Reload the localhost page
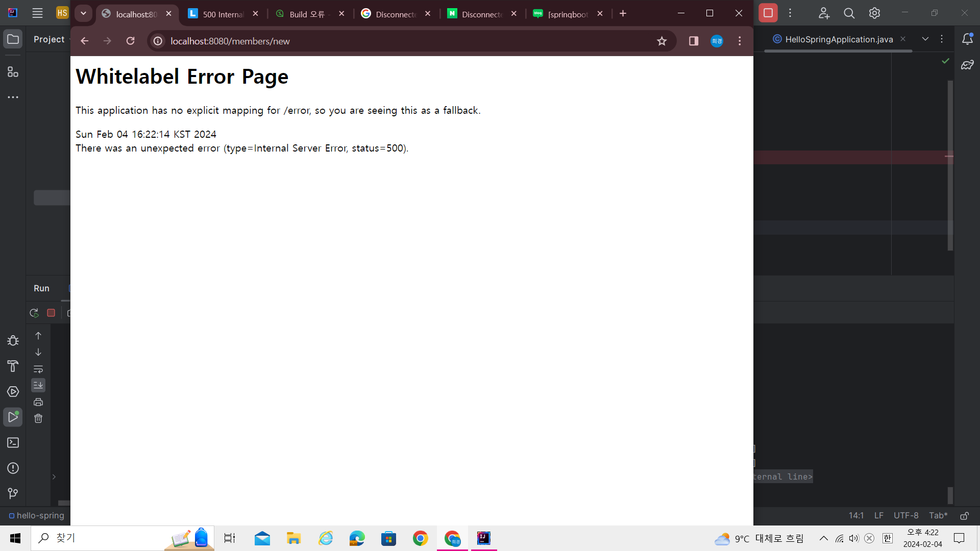Viewport: 980px width, 551px height. point(131,41)
